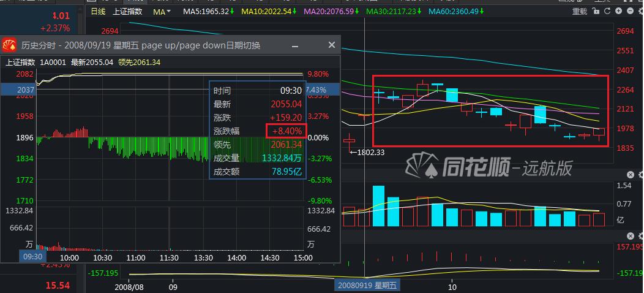Click the 14:30 time axis label

pyautogui.click(x=270, y=258)
